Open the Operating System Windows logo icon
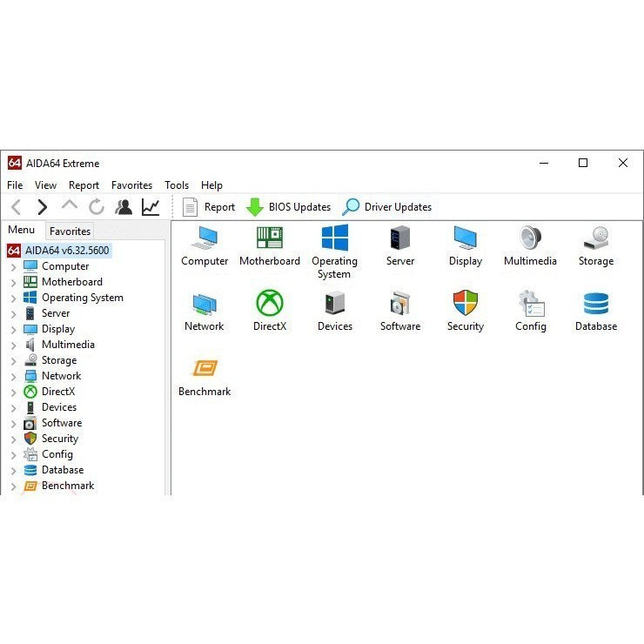The height and width of the screenshot is (644, 644). coord(335,238)
